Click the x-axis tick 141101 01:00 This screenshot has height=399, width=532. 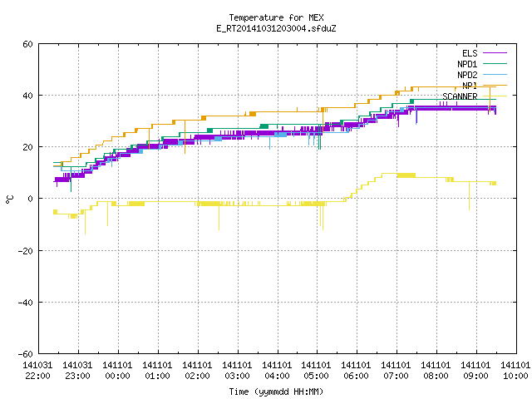[157, 371]
